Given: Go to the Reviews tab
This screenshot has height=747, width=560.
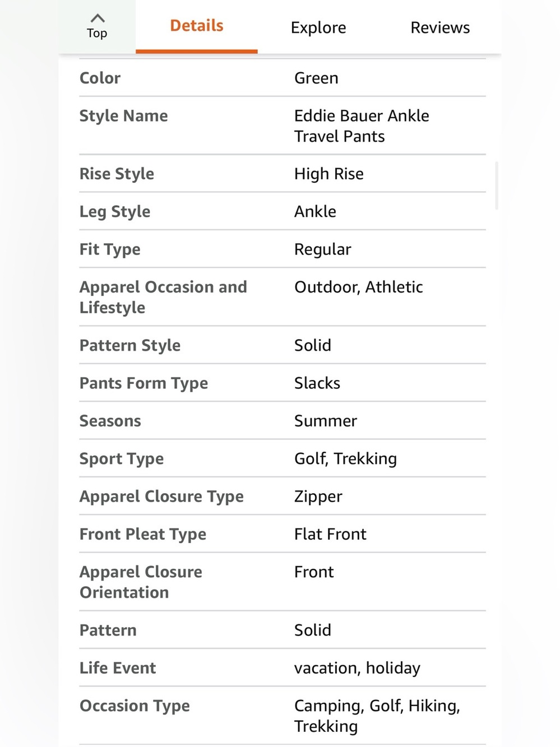Looking at the screenshot, I should (440, 27).
